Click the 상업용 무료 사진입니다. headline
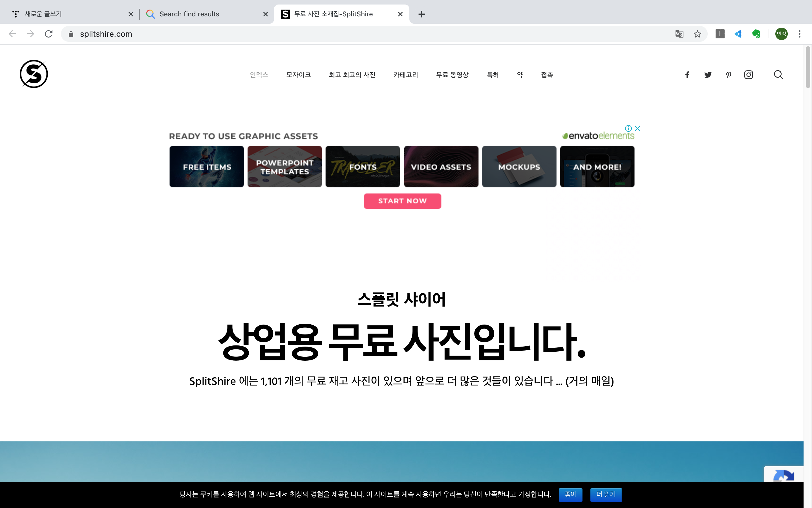812x508 pixels. point(402,341)
